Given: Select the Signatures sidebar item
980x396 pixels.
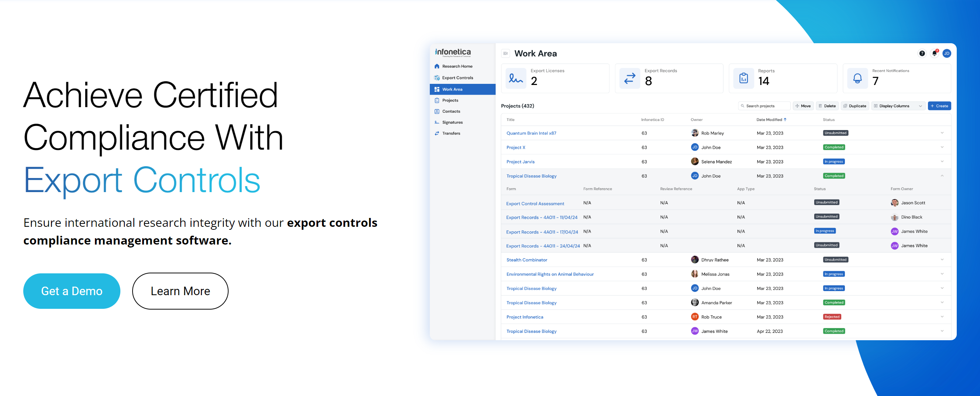Looking at the screenshot, I should click(452, 122).
